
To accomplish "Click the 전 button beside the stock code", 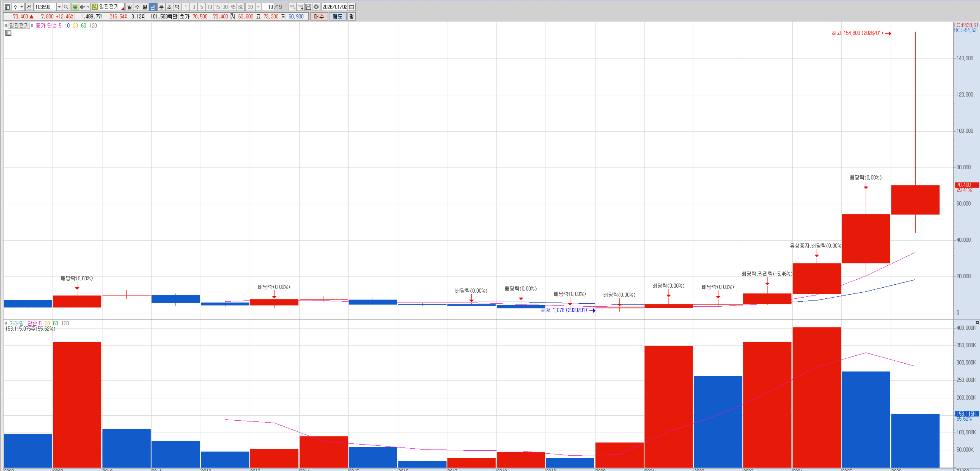I will [29, 7].
